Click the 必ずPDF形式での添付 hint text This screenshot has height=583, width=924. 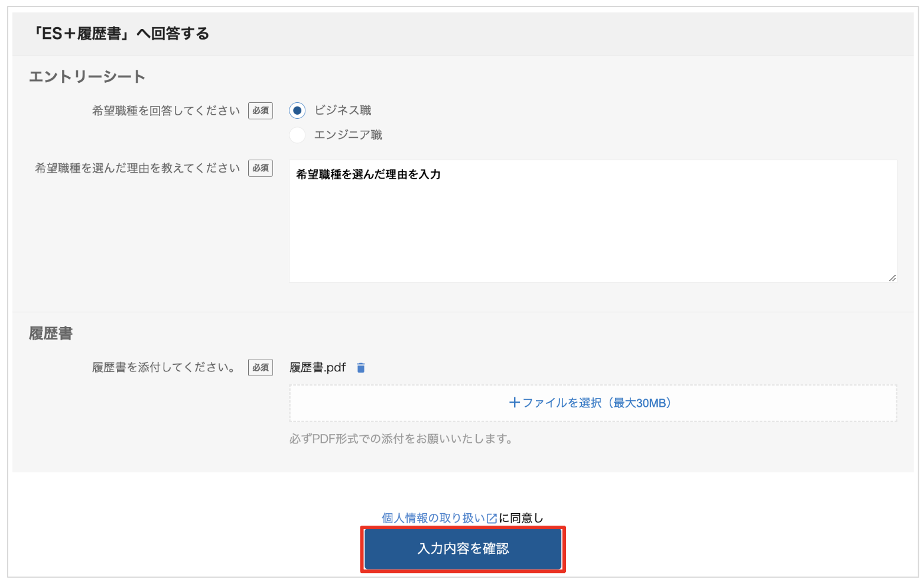coord(401,439)
